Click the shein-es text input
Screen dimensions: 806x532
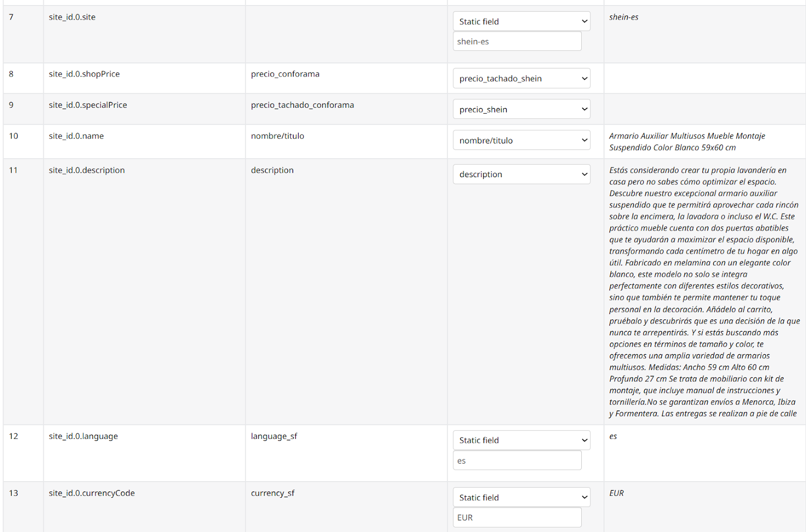[x=517, y=42]
